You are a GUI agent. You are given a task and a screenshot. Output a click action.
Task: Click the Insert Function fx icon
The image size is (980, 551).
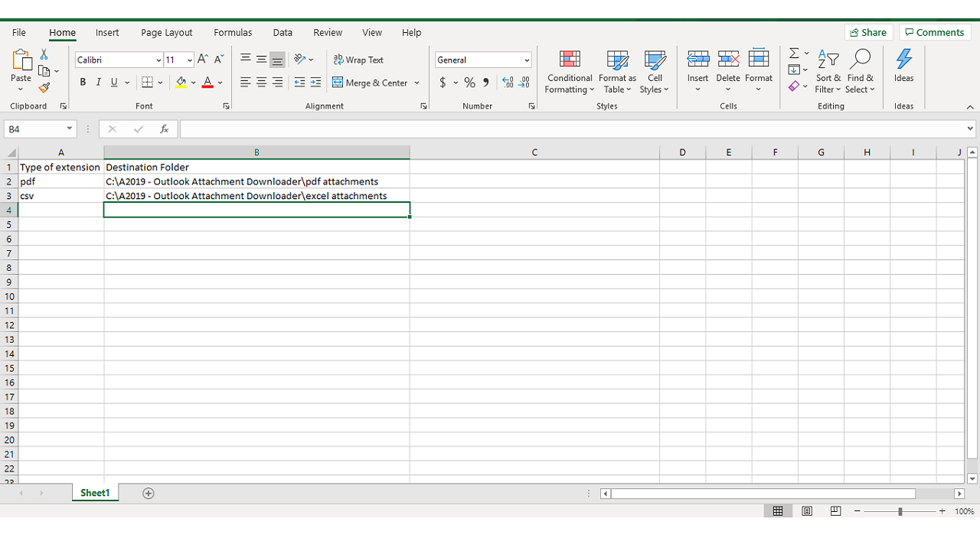[x=164, y=129]
